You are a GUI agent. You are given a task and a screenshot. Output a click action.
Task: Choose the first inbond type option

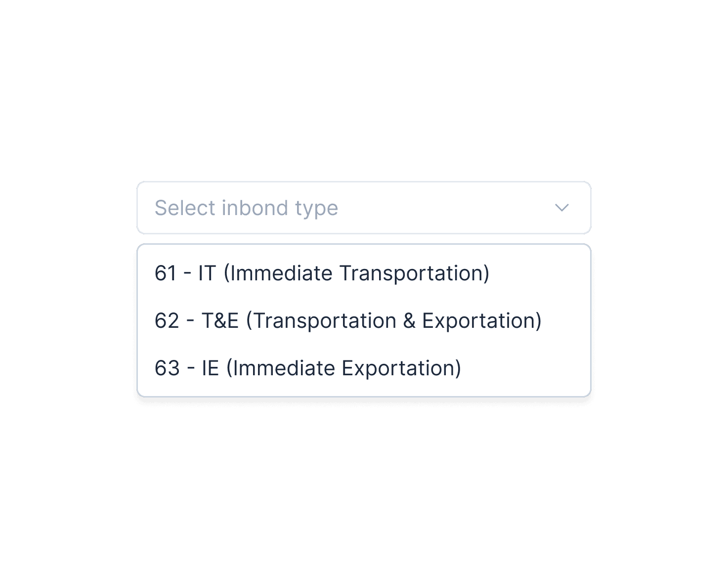(322, 273)
